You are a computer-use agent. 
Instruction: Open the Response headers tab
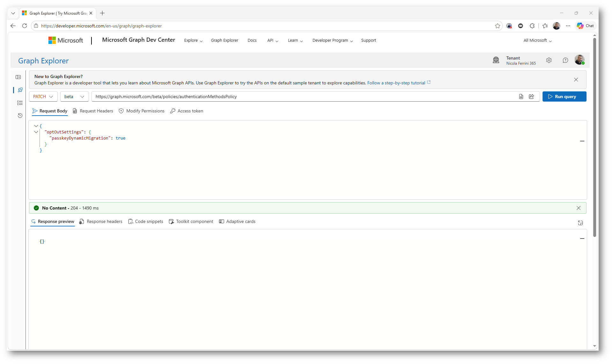coord(101,222)
